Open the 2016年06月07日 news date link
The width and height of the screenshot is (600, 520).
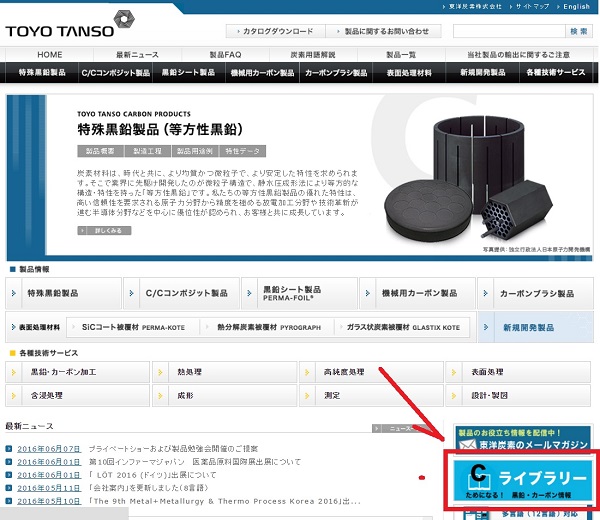49,449
